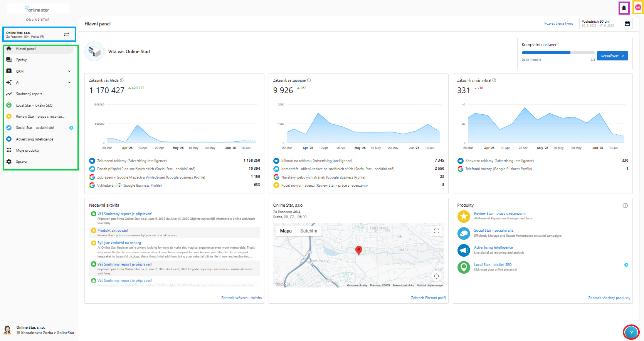
Task: Click the Vyhledávání info icon in Google row
Action: (119, 185)
